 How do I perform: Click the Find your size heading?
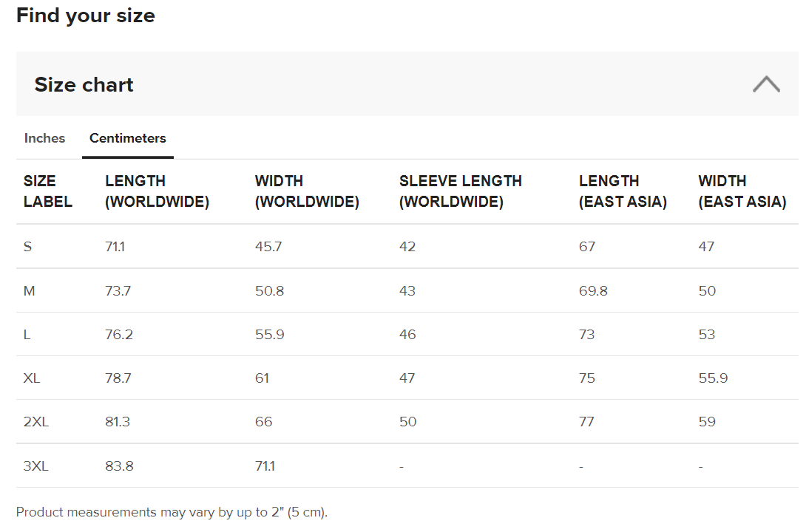pos(86,16)
